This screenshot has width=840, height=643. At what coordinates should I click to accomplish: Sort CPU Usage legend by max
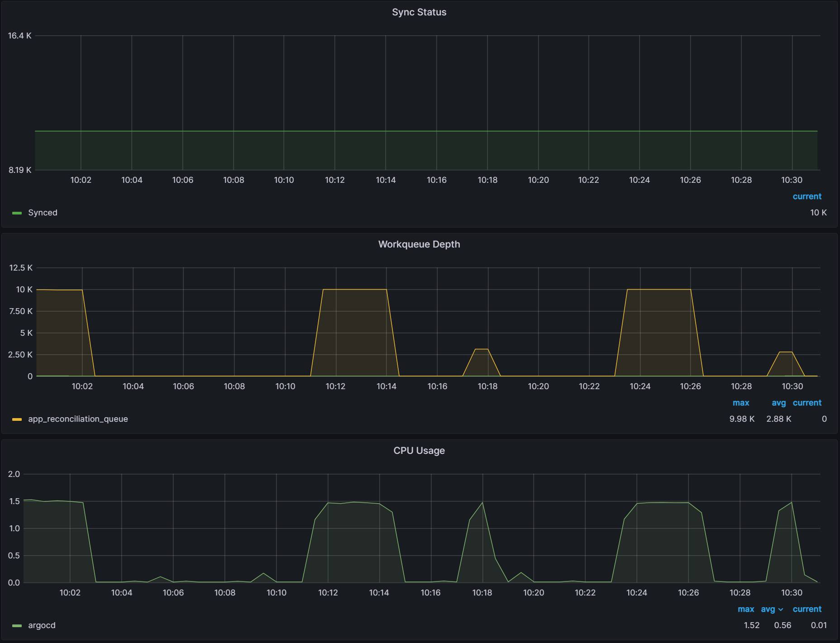(746, 609)
